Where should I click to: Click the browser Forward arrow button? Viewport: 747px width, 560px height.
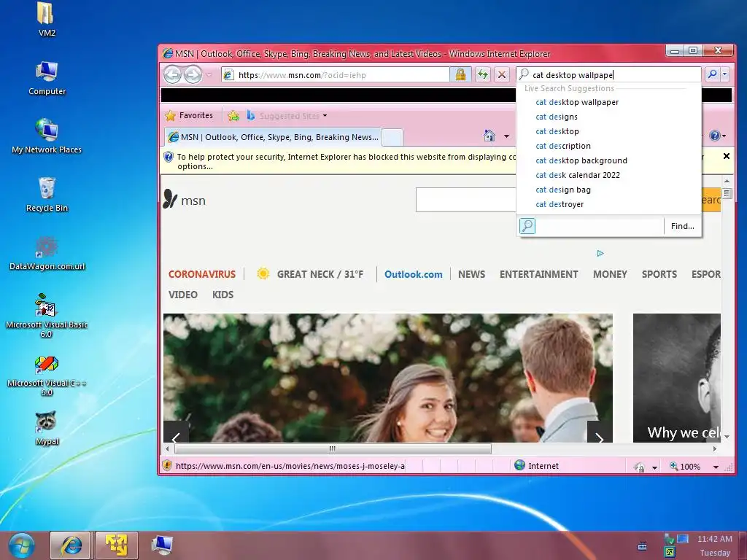pyautogui.click(x=193, y=75)
